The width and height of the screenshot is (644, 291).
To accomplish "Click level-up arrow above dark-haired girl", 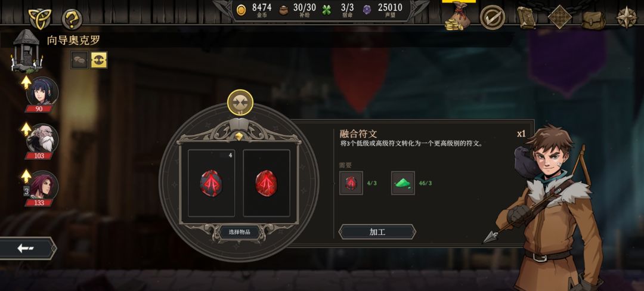I will 26,82.
